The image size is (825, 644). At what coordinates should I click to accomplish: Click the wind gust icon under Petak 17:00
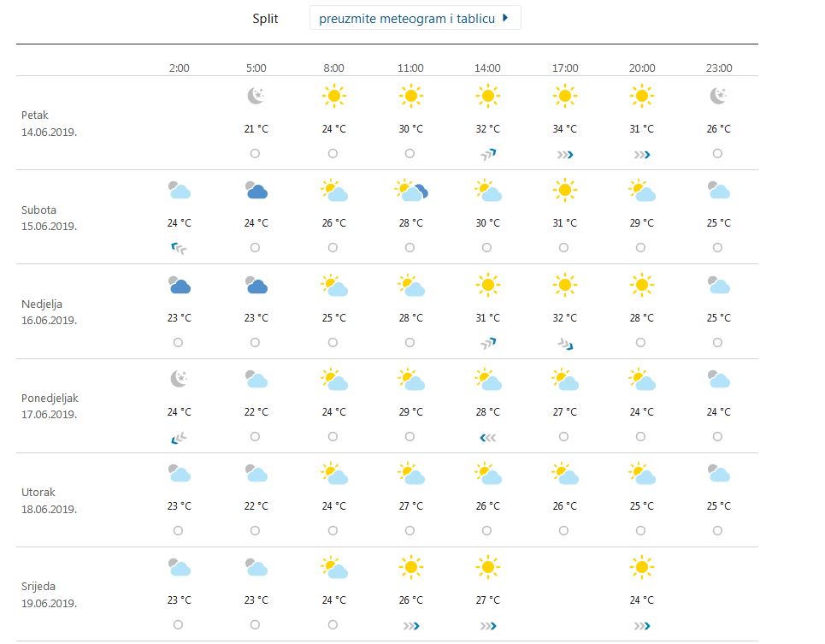point(564,154)
